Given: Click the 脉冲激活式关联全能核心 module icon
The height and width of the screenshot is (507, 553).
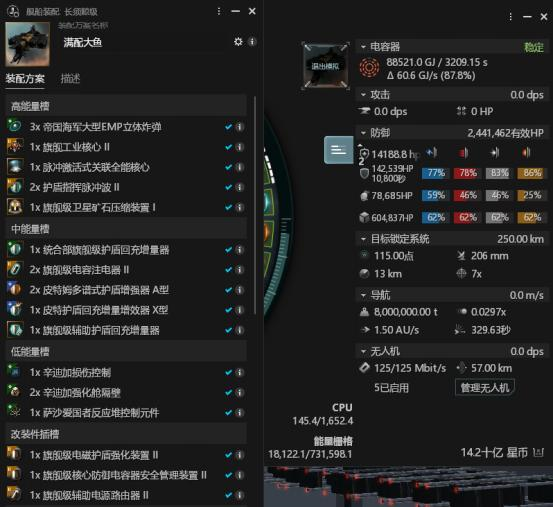Looking at the screenshot, I should point(15,166).
